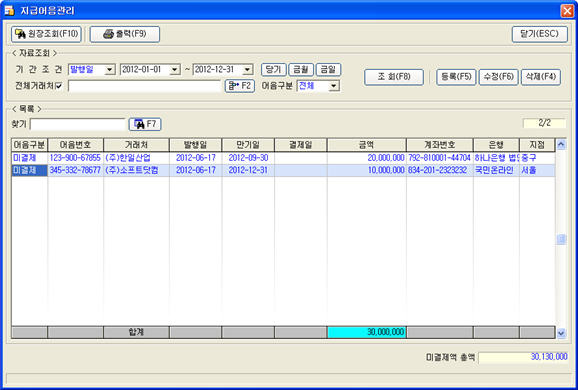
Task: Select bill number 123-900-67855
Action: click(75, 158)
